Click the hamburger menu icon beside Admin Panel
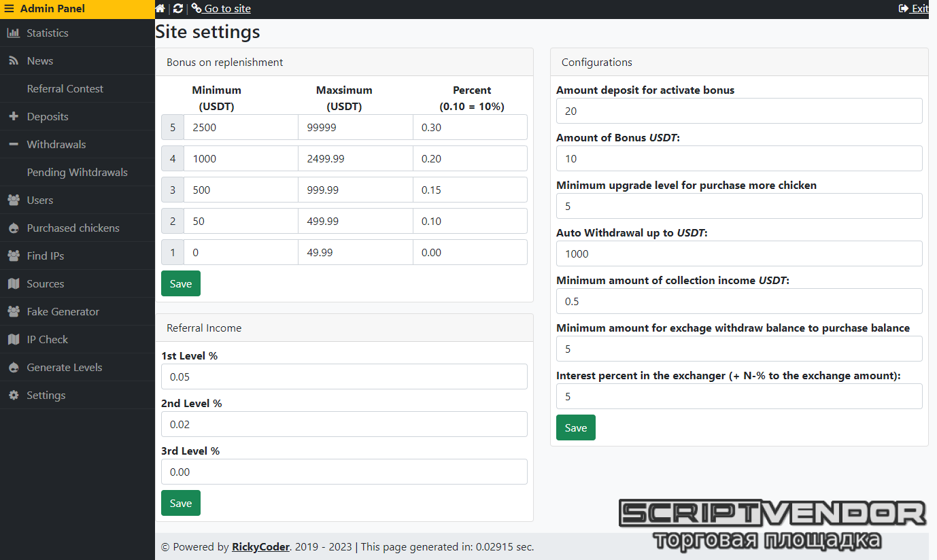 10,9
